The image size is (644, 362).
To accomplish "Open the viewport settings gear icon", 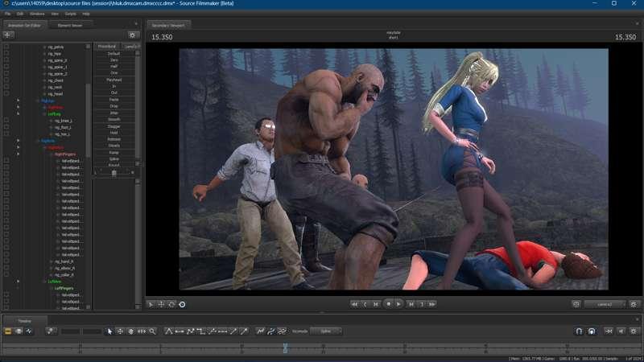I will click(x=634, y=304).
